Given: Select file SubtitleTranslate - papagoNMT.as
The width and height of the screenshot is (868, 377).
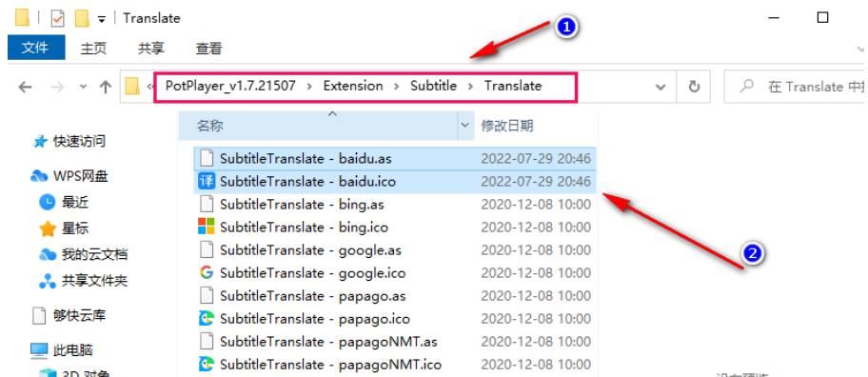Looking at the screenshot, I should (x=328, y=342).
